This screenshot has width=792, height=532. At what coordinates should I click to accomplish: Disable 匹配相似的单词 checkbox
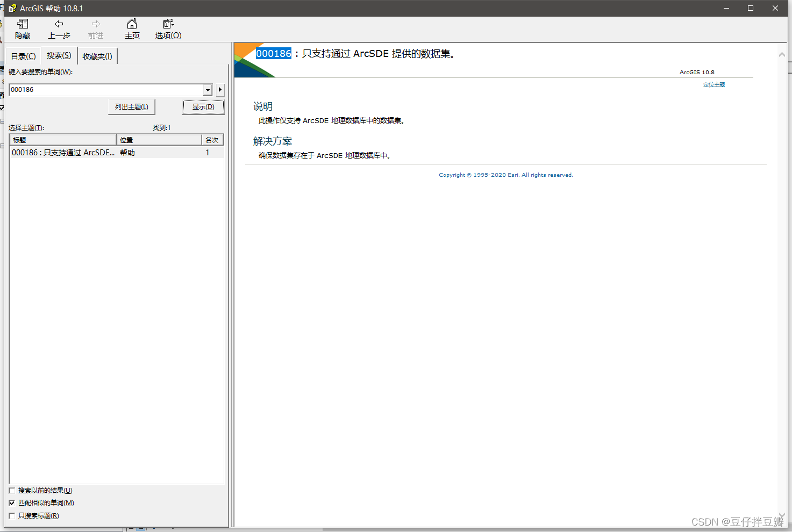12,502
